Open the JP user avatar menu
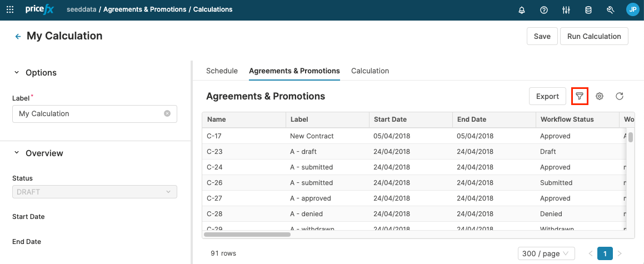The width and height of the screenshot is (644, 264). tap(632, 9)
